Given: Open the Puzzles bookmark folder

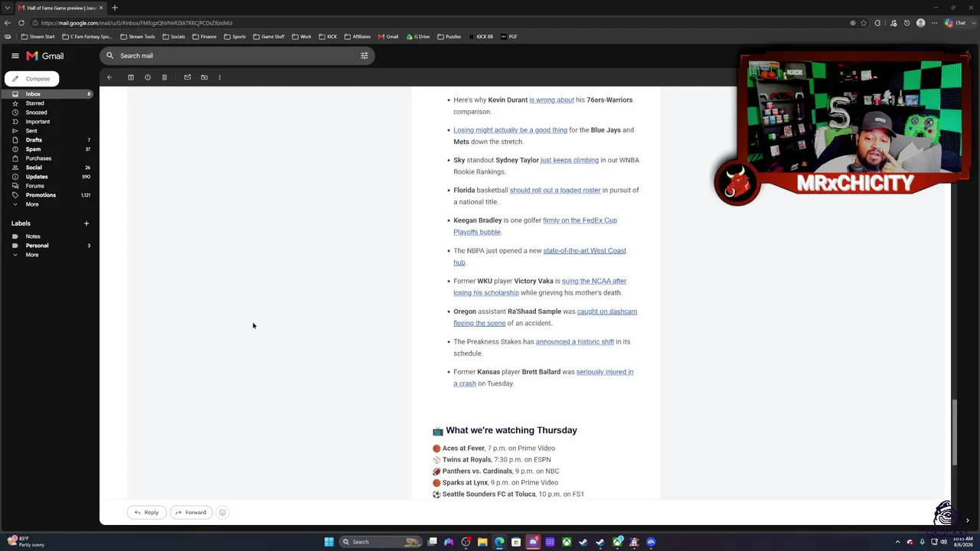Looking at the screenshot, I should coord(449,37).
